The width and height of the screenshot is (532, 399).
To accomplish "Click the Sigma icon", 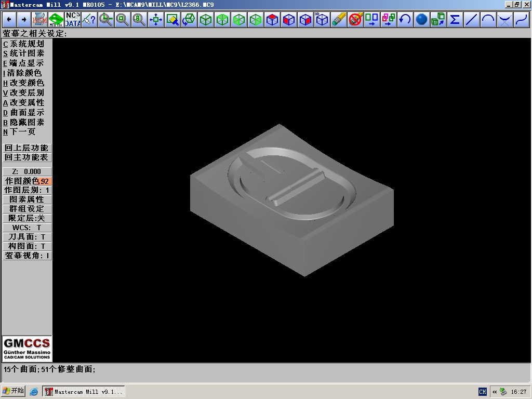I will point(455,20).
